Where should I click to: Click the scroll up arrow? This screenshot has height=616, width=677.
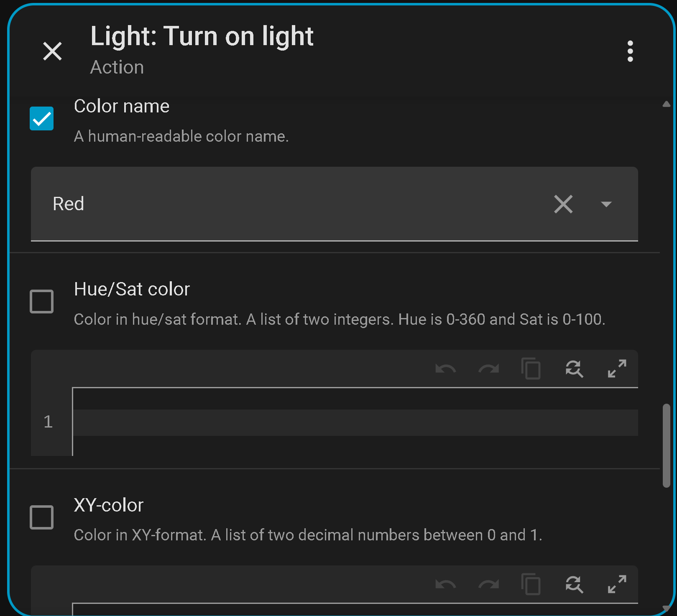pos(667,104)
